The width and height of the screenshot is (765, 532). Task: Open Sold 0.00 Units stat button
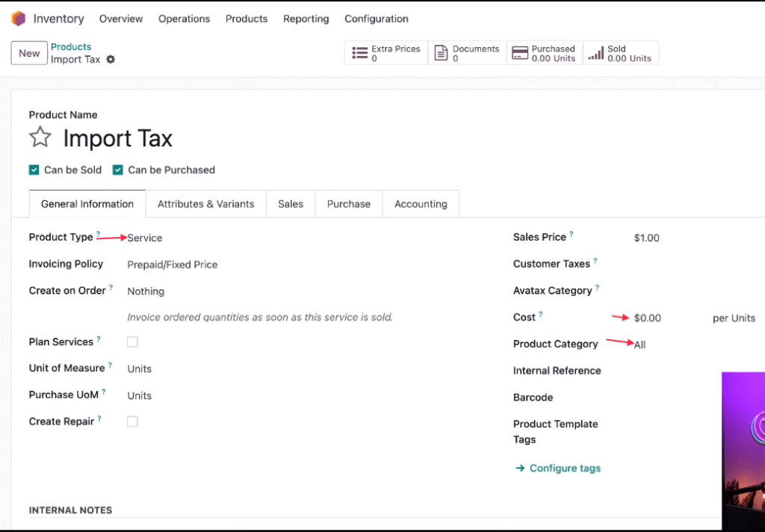[621, 53]
